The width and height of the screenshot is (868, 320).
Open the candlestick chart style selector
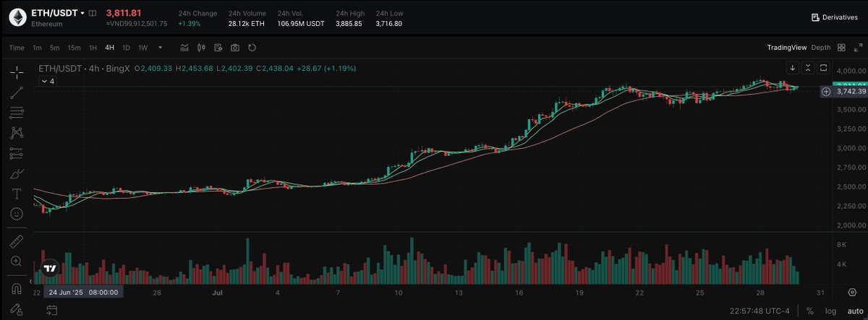pyautogui.click(x=201, y=48)
